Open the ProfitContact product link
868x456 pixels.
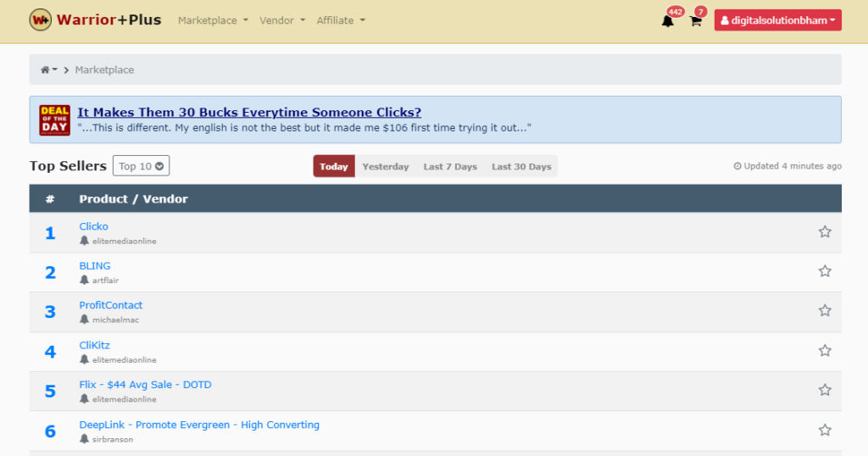point(111,305)
